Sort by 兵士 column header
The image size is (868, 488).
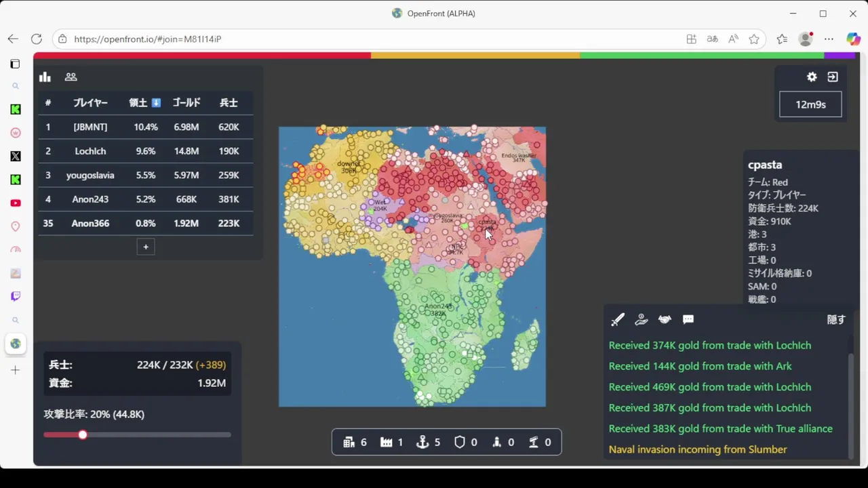(x=229, y=103)
